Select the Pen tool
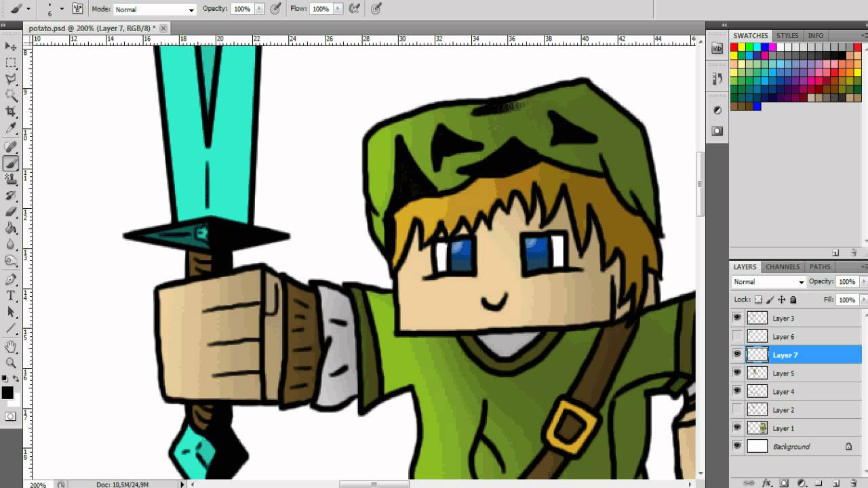 [11, 280]
